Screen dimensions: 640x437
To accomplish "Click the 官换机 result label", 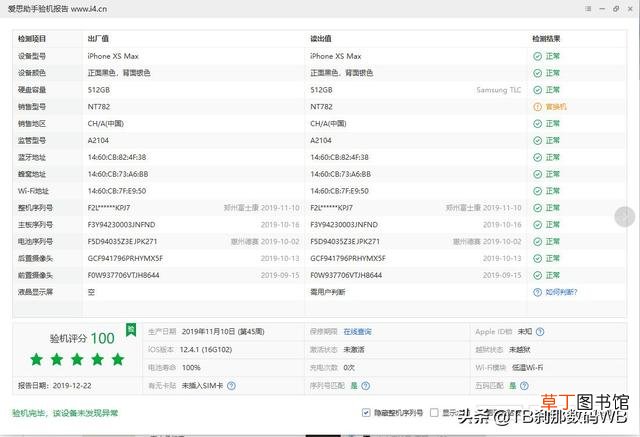I will pos(556,107).
